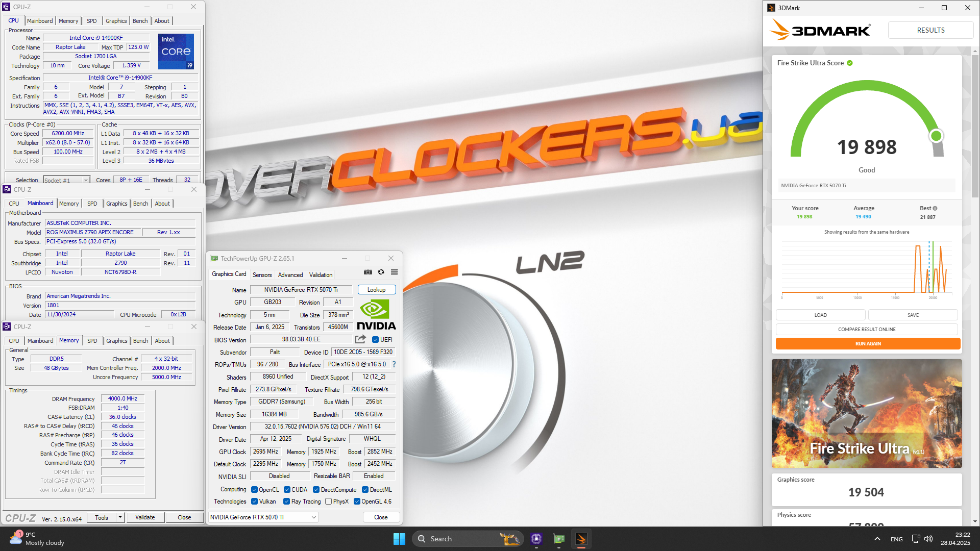Switch to Advanced tab in GPU-Z

click(x=290, y=275)
